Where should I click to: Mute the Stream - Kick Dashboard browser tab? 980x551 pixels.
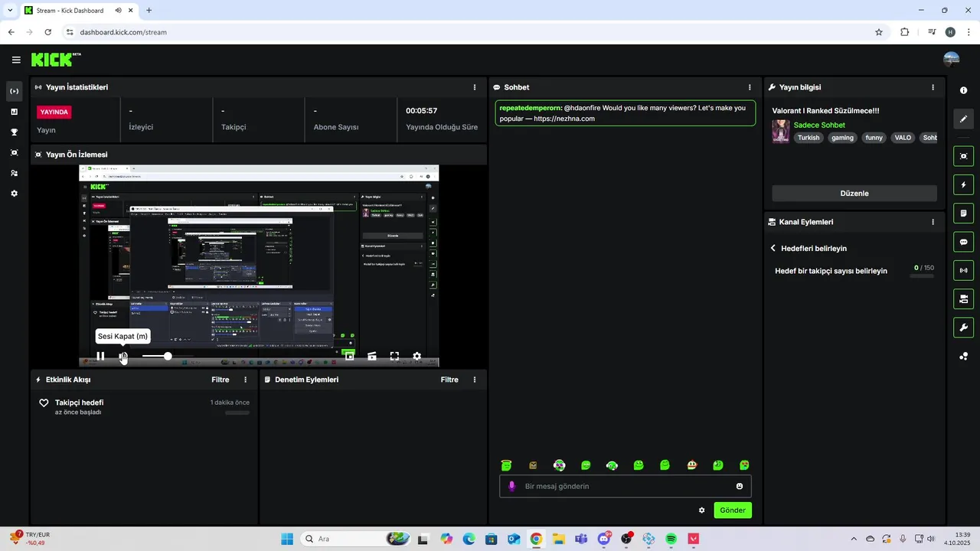[x=119, y=11]
